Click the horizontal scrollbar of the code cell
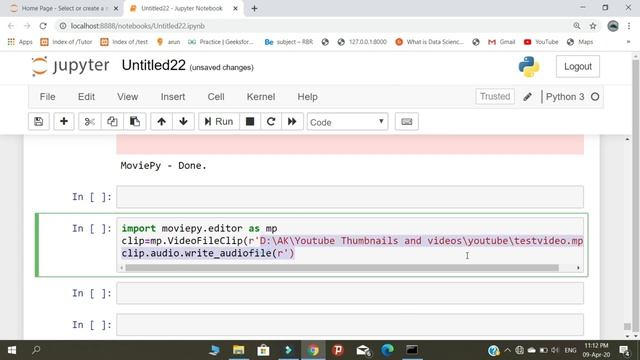Viewport: 640px width, 360px height. (342, 268)
